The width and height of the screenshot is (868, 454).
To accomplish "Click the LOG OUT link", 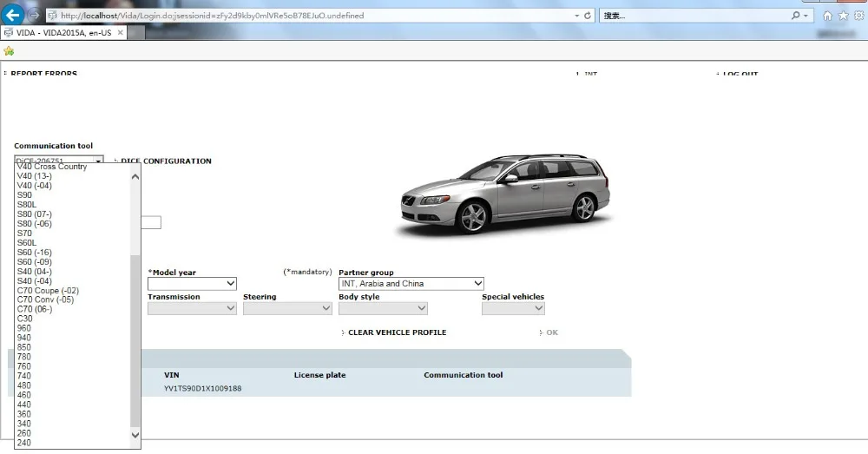I will click(x=740, y=74).
